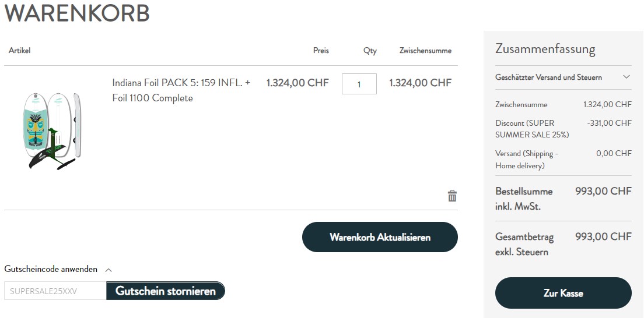The image size is (644, 318).
Task: Delete the Indiana Foil item via trash icon
Action: pos(452,196)
